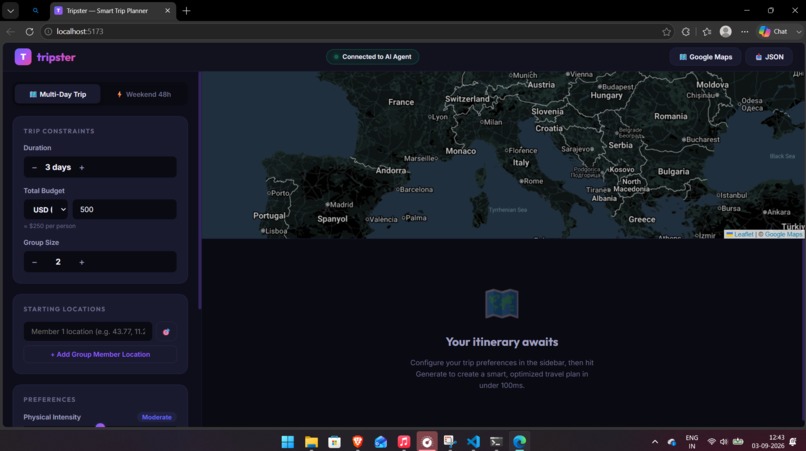Viewport: 806px width, 451px height.
Task: Click the localhost:5173 address bar
Action: 355,31
